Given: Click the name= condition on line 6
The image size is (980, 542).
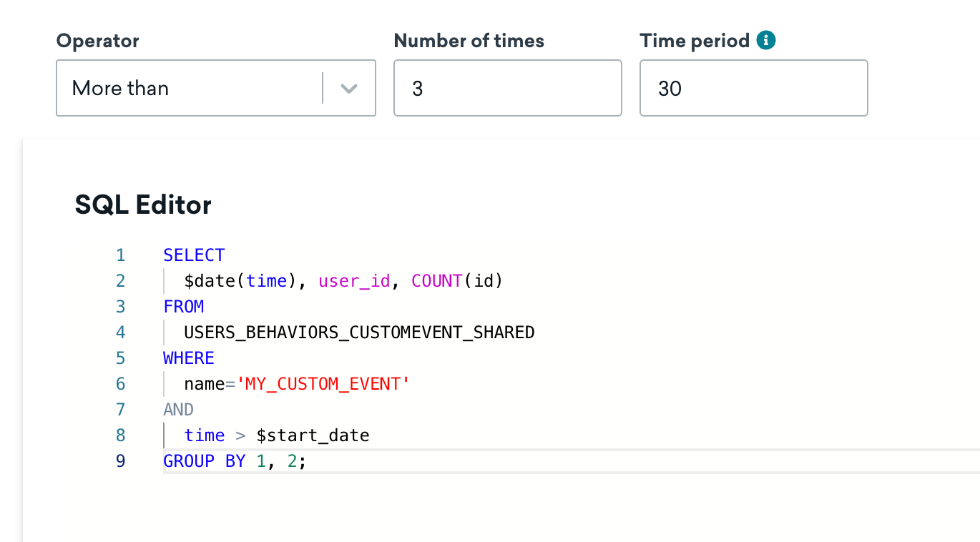Looking at the screenshot, I should pyautogui.click(x=210, y=384).
